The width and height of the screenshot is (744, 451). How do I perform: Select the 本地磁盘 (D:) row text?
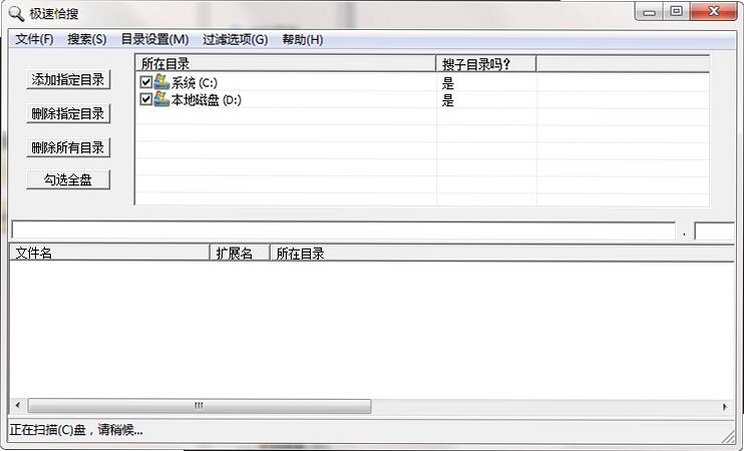click(206, 100)
